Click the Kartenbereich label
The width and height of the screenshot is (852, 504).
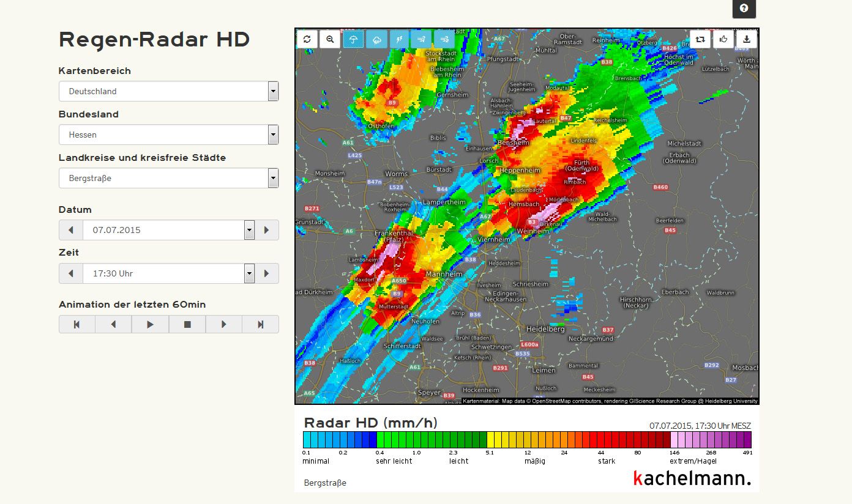coord(95,71)
